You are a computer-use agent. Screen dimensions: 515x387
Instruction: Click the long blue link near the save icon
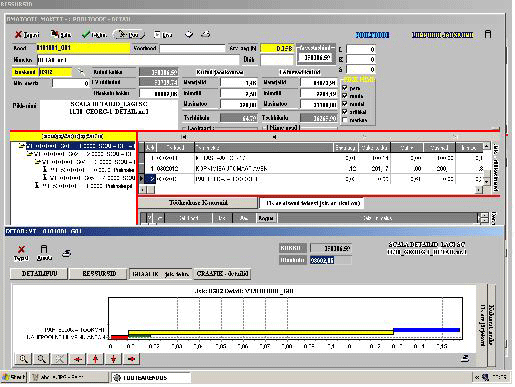442,35
